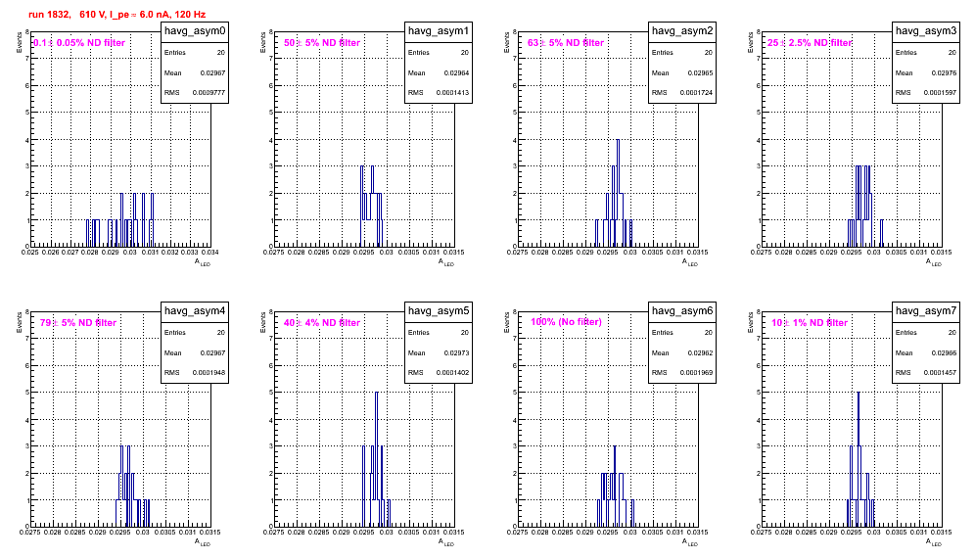Screen dimensions: 975x560
Task: Click the havg_asym5 stats box title
Action: point(439,311)
